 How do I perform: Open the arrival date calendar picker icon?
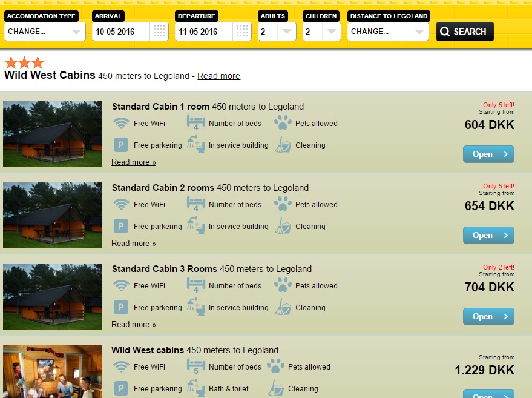click(x=159, y=32)
